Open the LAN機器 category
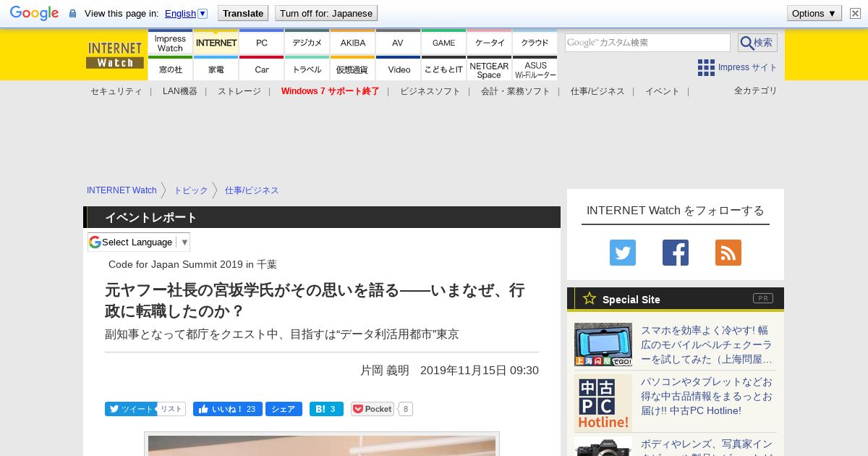The width and height of the screenshot is (868, 456). point(179,91)
